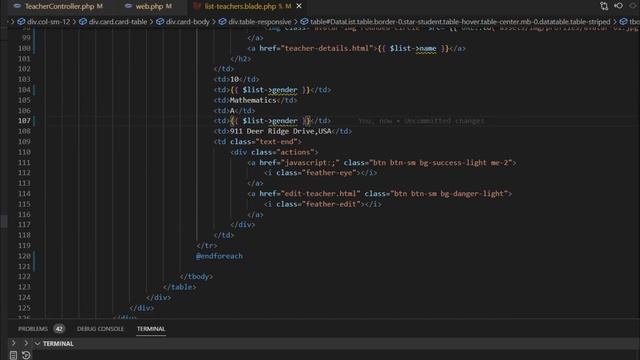
Task: Click the </tr> closing tag on line 119
Action: [207, 246]
